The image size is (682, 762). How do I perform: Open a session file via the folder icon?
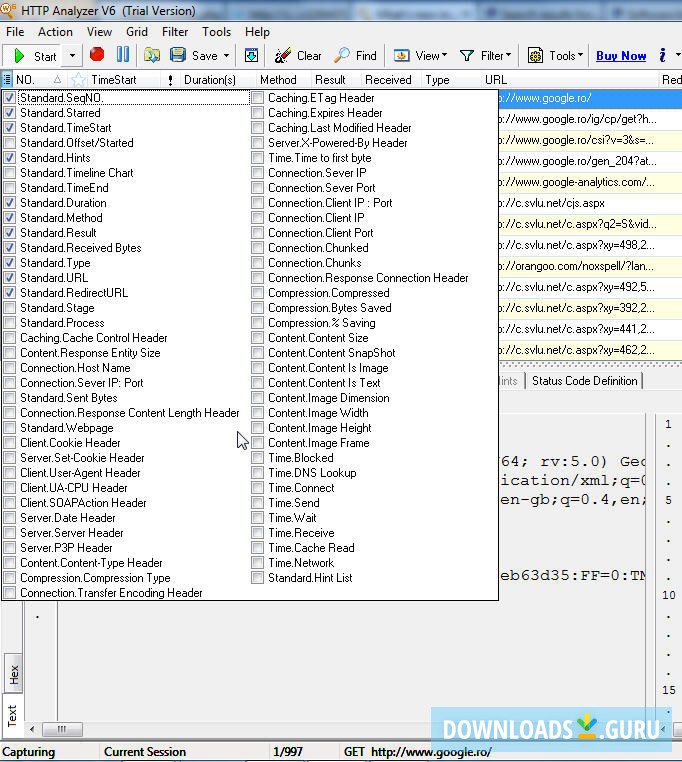pyautogui.click(x=152, y=55)
